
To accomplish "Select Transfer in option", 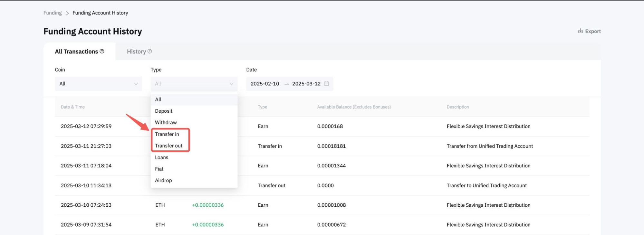I will tap(167, 134).
